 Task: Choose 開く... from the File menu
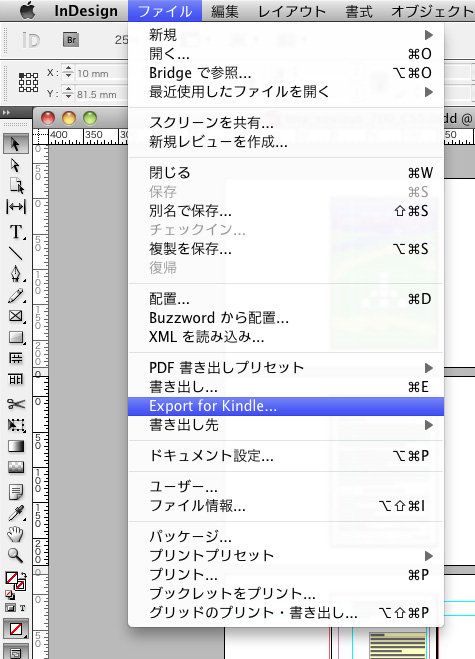pyautogui.click(x=286, y=54)
